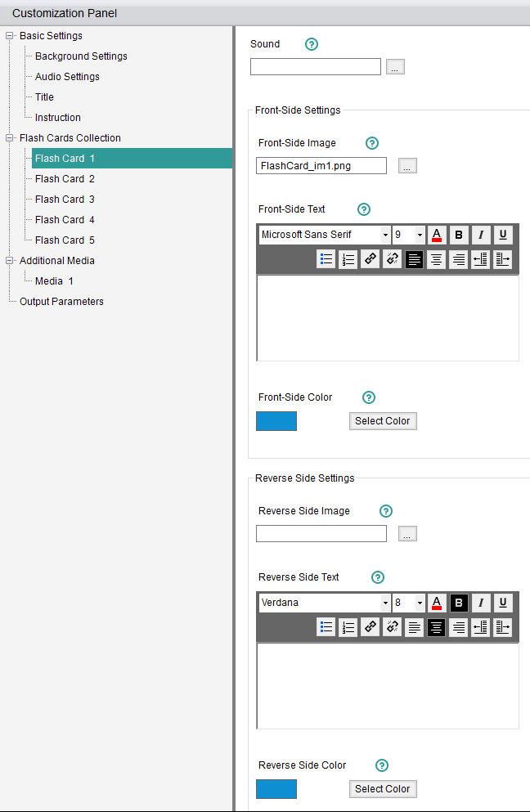Open Audio Settings in Basic Settings

(67, 77)
